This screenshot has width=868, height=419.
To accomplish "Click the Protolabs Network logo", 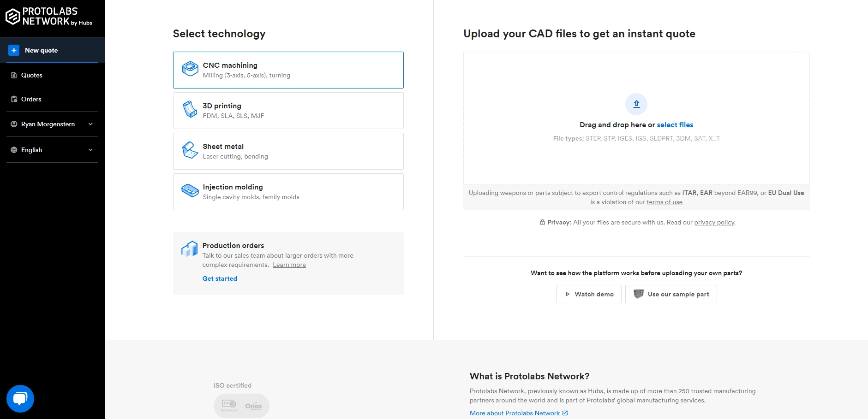I will pyautogui.click(x=48, y=16).
